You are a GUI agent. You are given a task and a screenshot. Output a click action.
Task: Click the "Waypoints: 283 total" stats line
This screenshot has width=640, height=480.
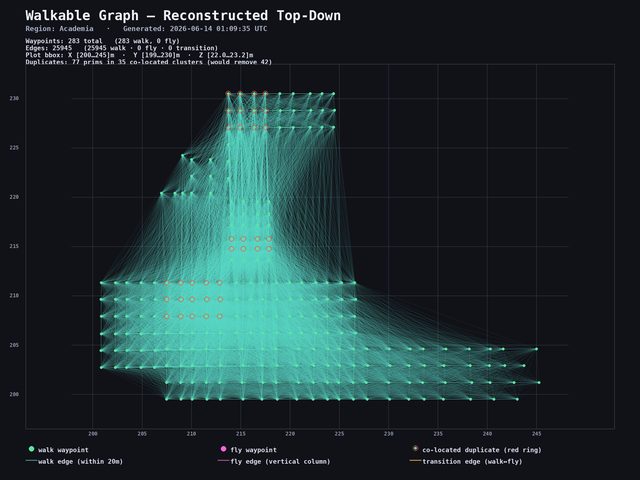click(102, 41)
